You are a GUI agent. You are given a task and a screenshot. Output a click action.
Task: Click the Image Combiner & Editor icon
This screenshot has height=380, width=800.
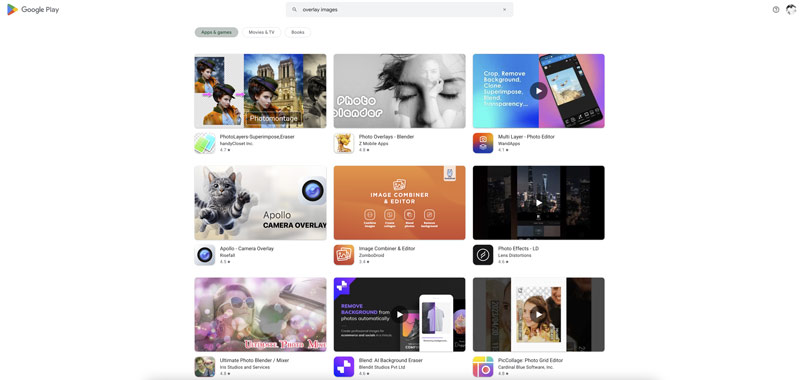[x=344, y=255]
